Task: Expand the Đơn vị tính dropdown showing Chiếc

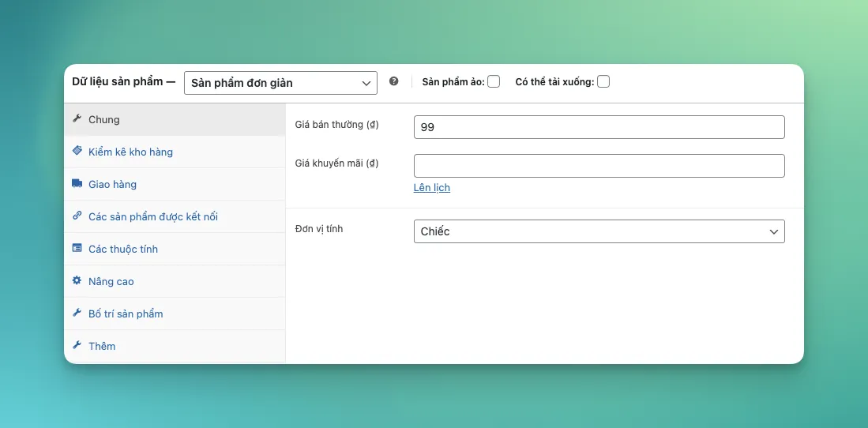Action: (599, 231)
